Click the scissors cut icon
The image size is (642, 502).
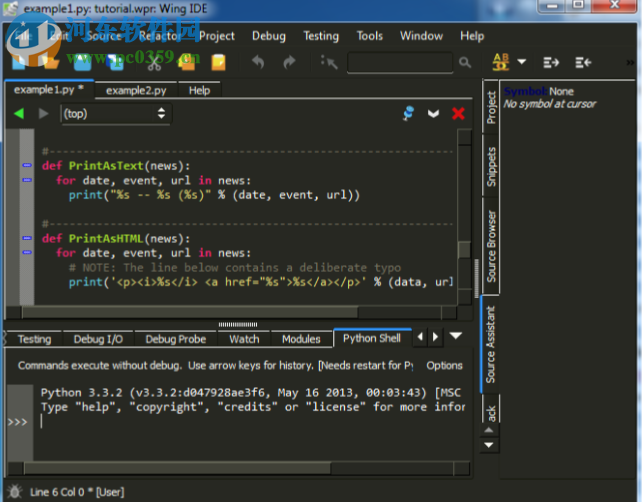point(154,63)
